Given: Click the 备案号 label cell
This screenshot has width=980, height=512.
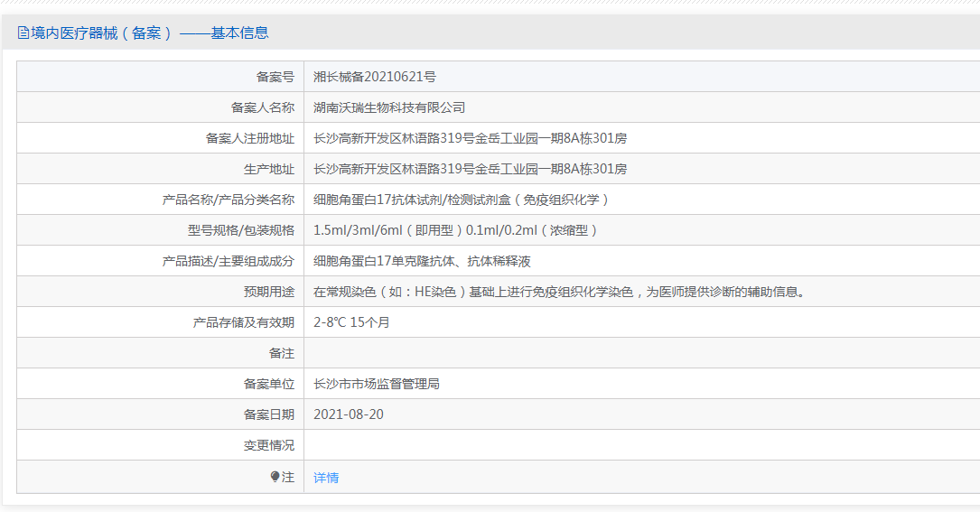Looking at the screenshot, I should [275, 77].
